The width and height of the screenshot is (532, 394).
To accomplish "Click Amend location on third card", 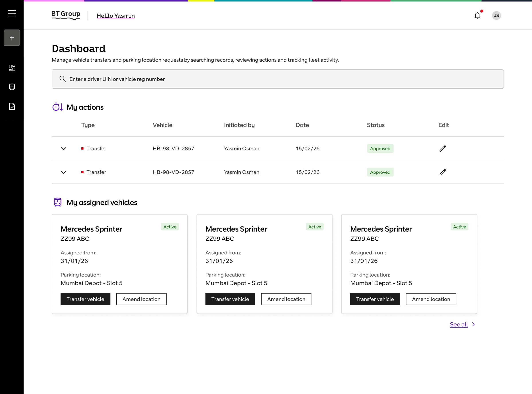I will 431,299.
